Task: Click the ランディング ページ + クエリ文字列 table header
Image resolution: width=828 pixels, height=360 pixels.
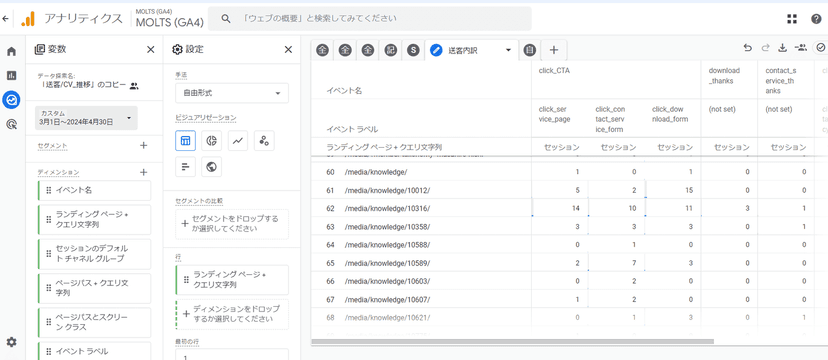Action: 384,147
